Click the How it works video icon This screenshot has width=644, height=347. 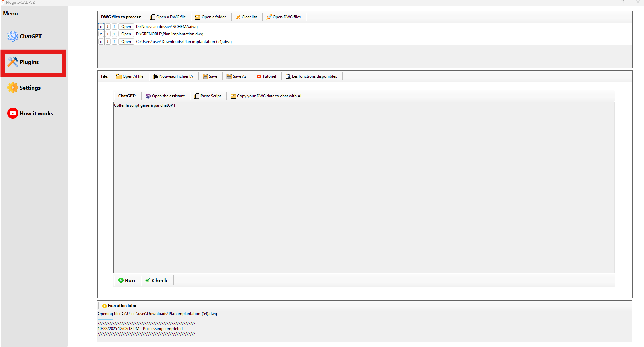pyautogui.click(x=12, y=114)
